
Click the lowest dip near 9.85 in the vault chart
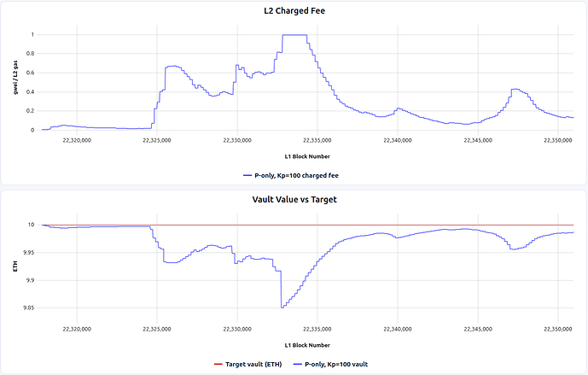point(282,307)
